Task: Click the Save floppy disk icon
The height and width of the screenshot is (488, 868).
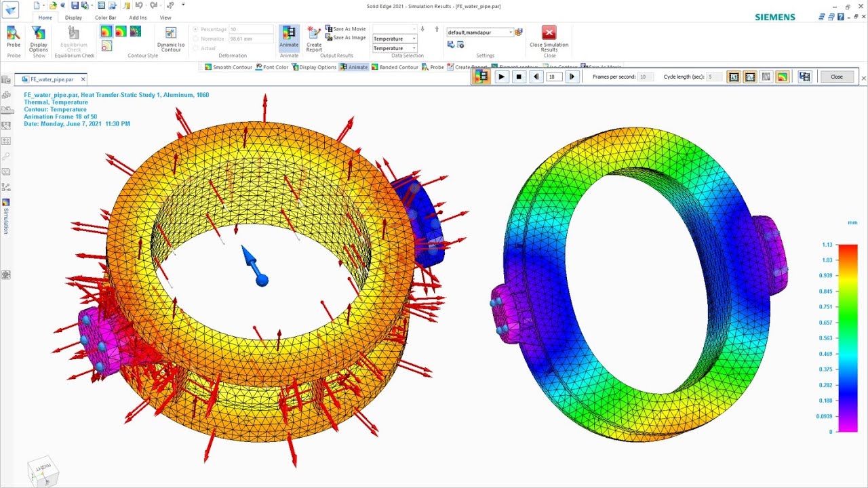Action: (75, 5)
